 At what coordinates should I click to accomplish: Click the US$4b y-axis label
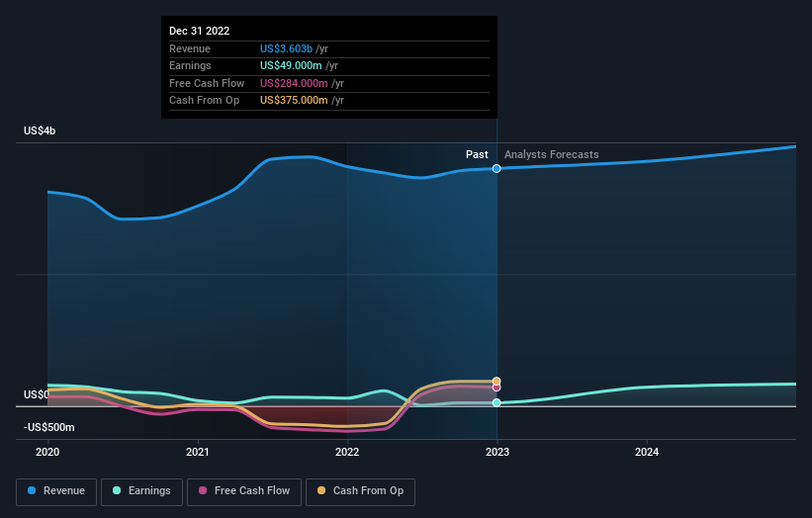pos(40,130)
